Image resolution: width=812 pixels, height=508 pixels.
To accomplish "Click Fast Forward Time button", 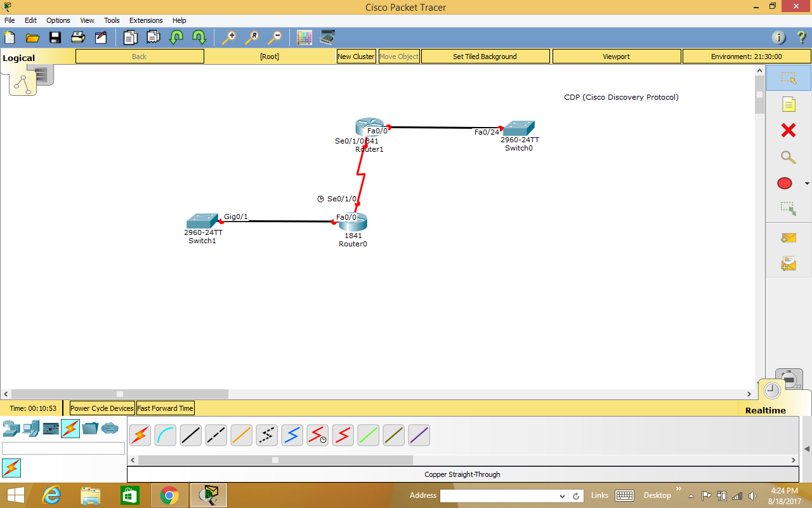I will click(165, 408).
